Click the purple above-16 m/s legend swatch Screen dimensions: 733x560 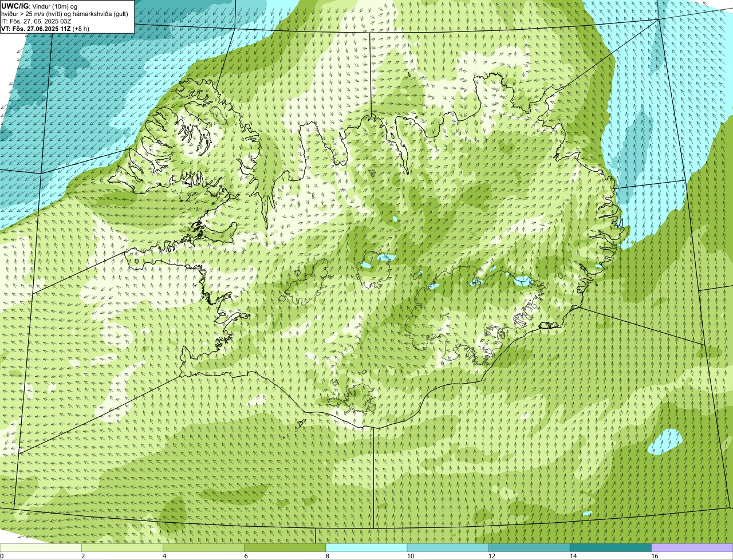click(x=692, y=548)
